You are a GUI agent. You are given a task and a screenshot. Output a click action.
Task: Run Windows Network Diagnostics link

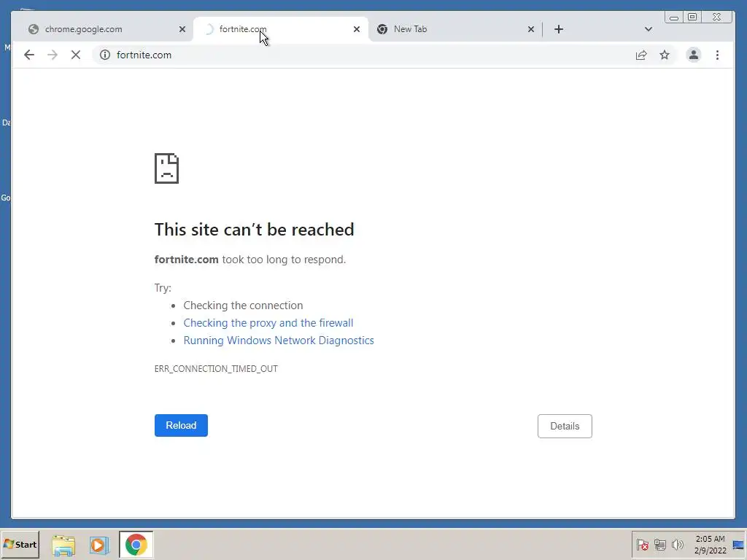pyautogui.click(x=279, y=341)
